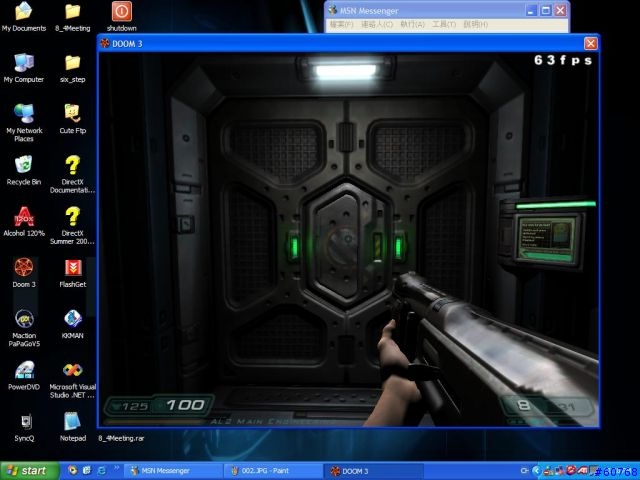Screen dimensions: 640x480
Task: Click the Start button on the taskbar
Action: point(29,471)
